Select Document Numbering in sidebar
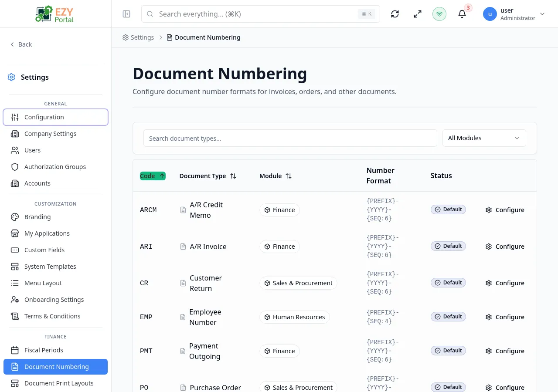Viewport: 558px width, 392px height. [x=55, y=367]
